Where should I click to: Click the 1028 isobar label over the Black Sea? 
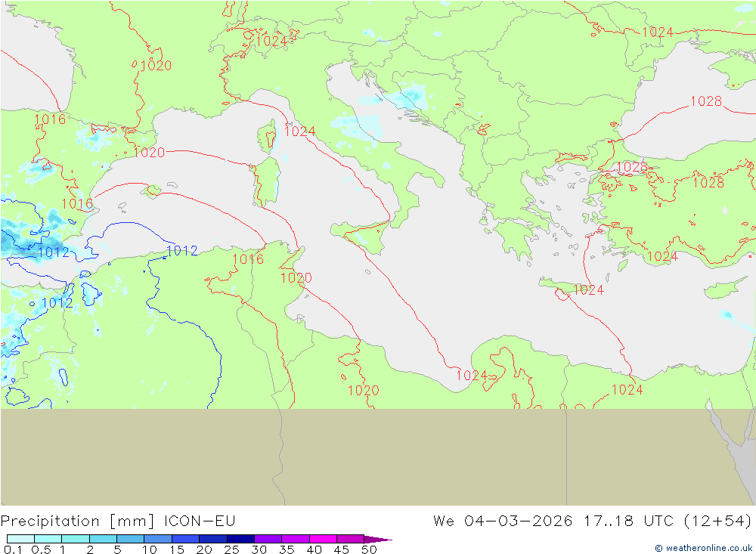click(706, 101)
